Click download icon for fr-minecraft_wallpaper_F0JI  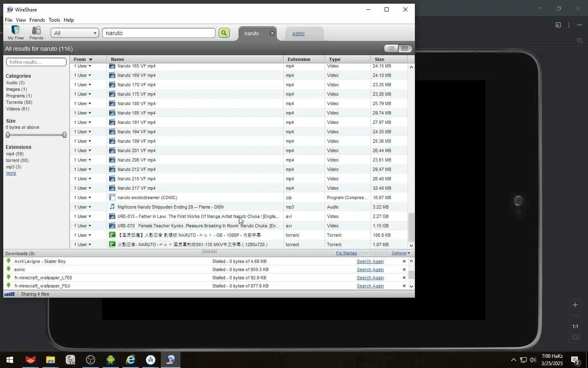[x=9, y=285]
